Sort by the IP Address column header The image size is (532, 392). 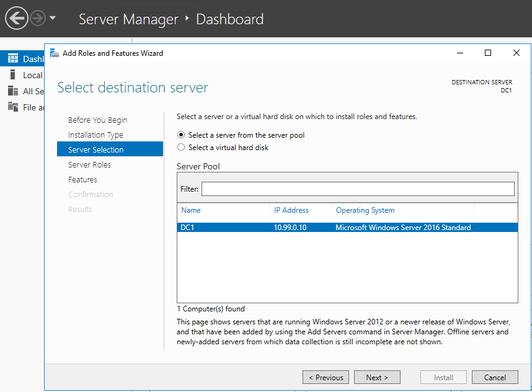291,210
